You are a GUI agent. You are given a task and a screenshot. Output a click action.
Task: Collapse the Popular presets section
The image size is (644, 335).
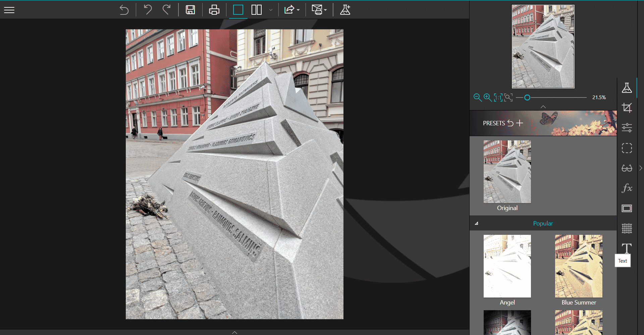click(x=476, y=223)
